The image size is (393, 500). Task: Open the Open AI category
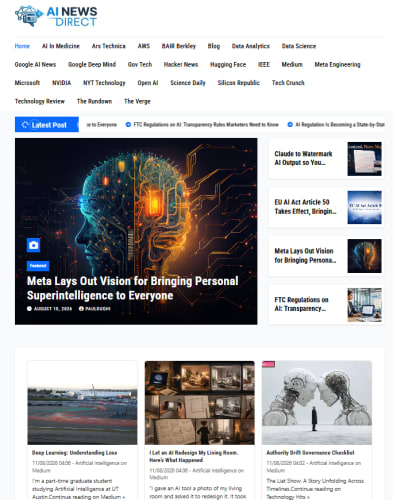[x=148, y=83]
